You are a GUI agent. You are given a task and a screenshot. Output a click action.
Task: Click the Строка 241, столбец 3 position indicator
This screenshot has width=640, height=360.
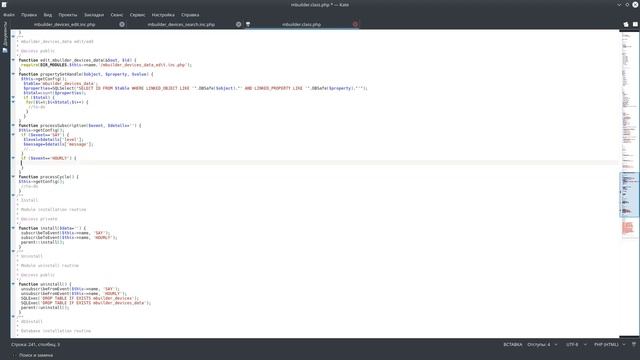pyautogui.click(x=36, y=344)
